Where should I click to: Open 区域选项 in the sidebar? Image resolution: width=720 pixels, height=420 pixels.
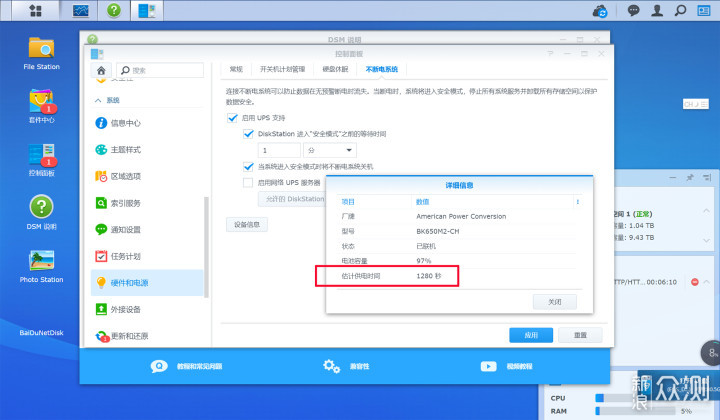pyautogui.click(x=147, y=176)
